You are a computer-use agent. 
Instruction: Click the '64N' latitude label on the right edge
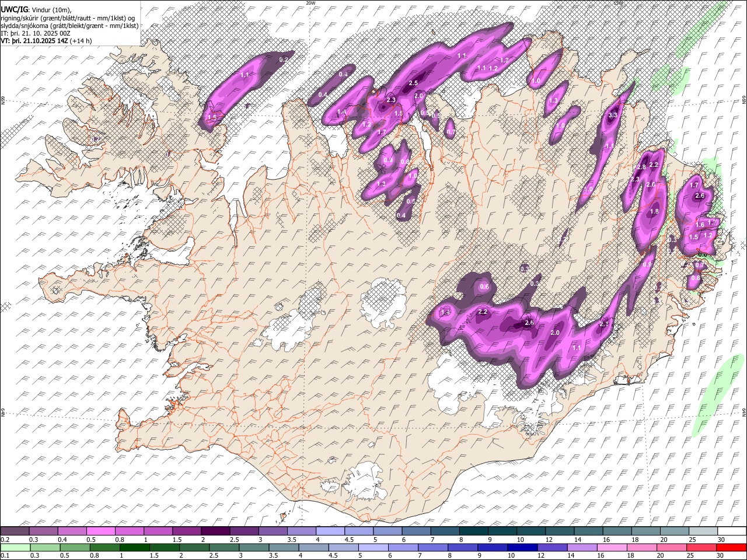pyautogui.click(x=744, y=412)
